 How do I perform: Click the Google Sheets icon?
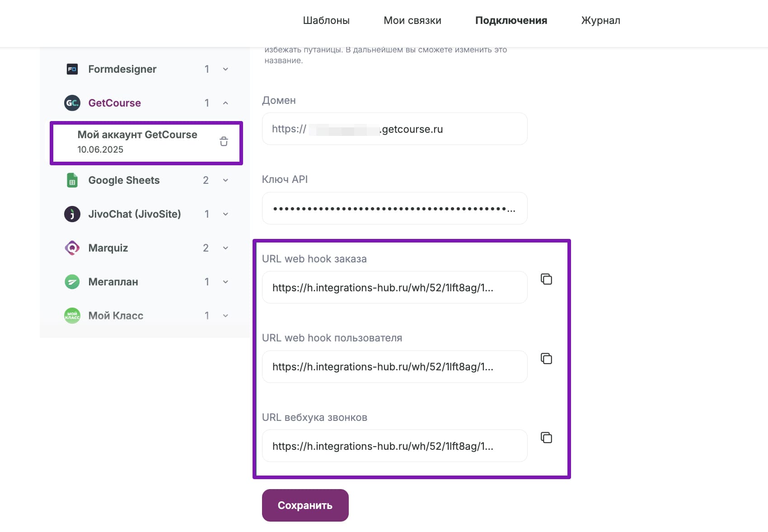(x=72, y=180)
